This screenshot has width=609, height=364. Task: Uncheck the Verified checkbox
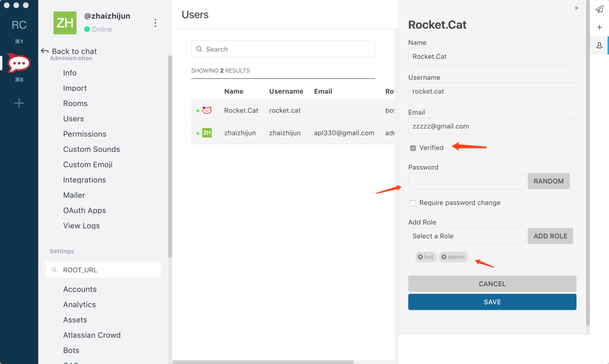413,148
